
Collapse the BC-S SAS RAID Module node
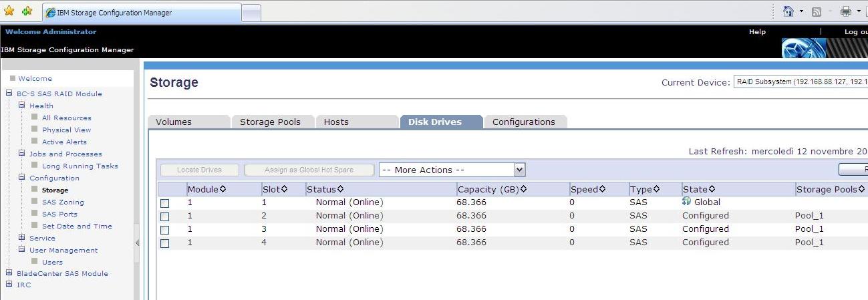tap(9, 94)
